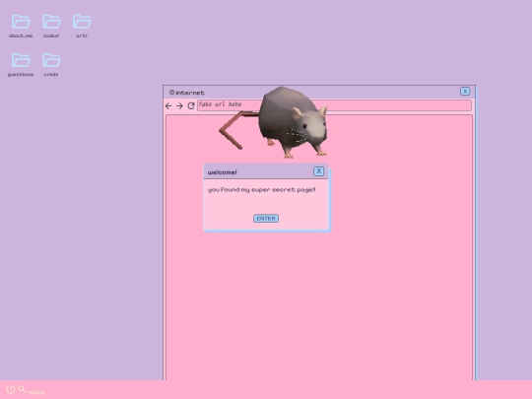Click the internet window title text
This screenshot has width=532, height=399.
[x=190, y=93]
